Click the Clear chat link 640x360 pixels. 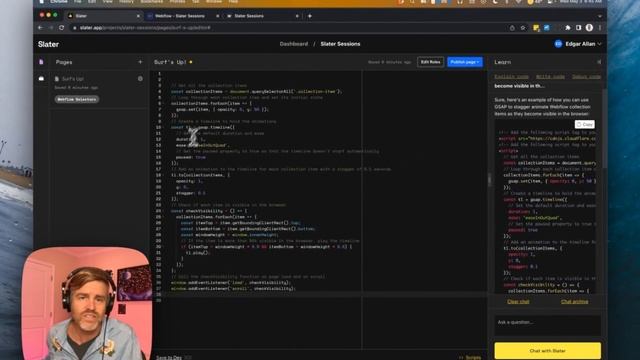pyautogui.click(x=518, y=302)
